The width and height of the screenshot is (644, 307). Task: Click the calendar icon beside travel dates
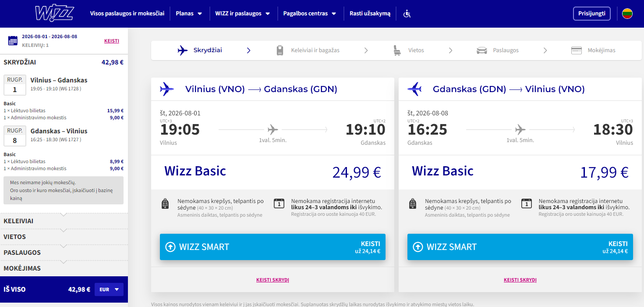[x=13, y=41]
